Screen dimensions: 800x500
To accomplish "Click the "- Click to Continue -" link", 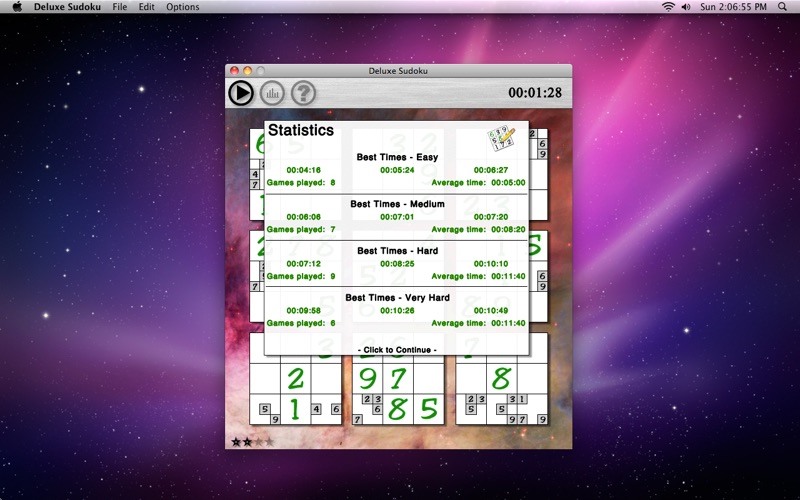I will coord(397,350).
